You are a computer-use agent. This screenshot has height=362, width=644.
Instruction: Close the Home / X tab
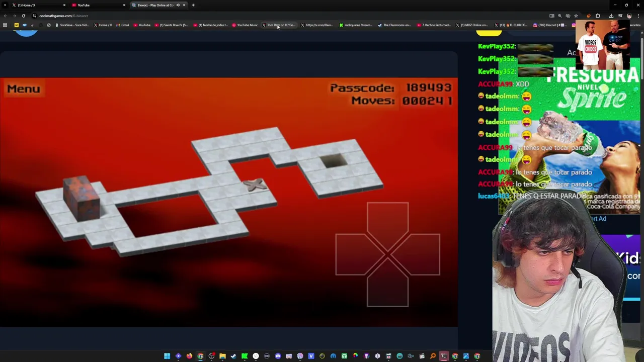coord(64,5)
